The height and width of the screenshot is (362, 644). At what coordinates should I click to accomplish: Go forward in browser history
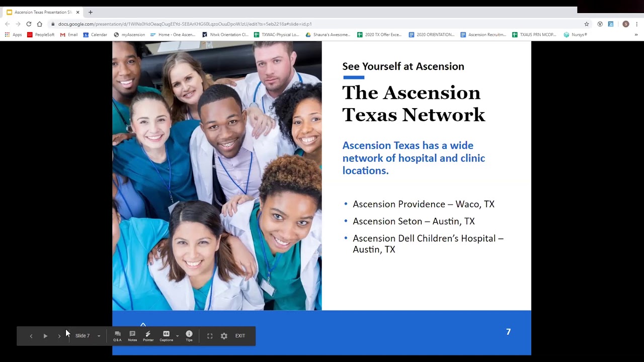[18, 24]
